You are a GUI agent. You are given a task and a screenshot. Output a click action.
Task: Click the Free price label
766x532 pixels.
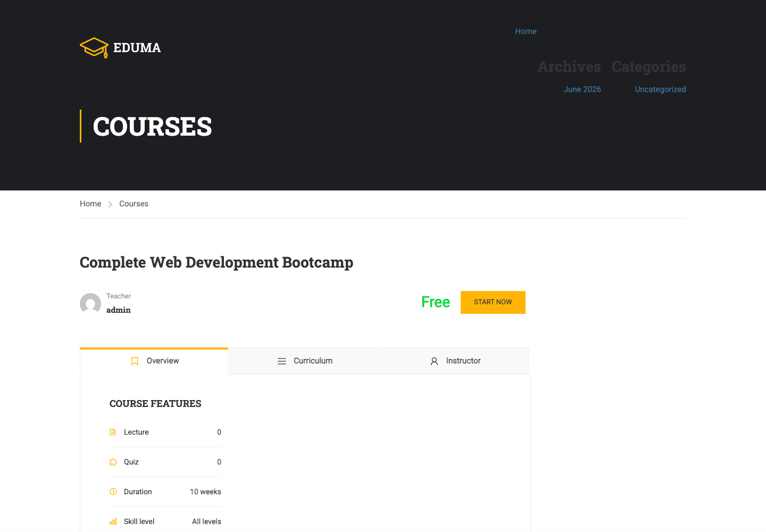(x=436, y=302)
